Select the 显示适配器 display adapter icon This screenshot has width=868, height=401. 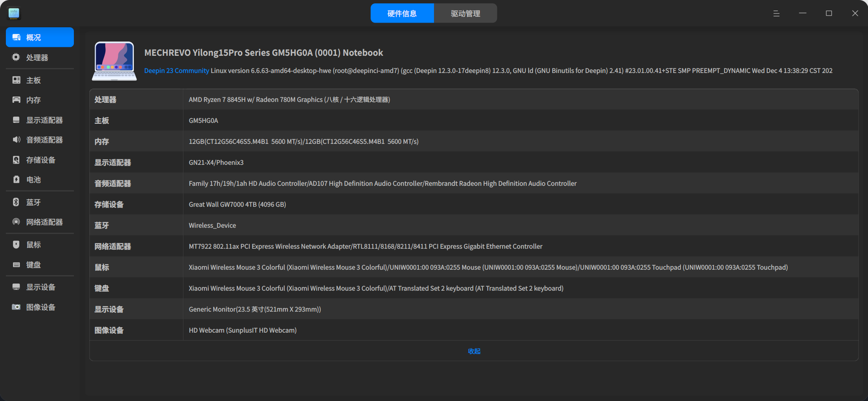coord(16,120)
